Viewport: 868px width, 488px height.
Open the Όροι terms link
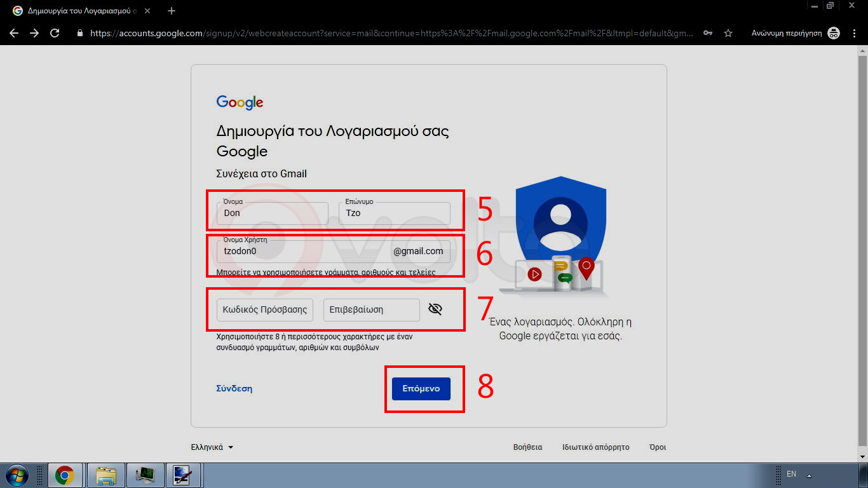(658, 447)
